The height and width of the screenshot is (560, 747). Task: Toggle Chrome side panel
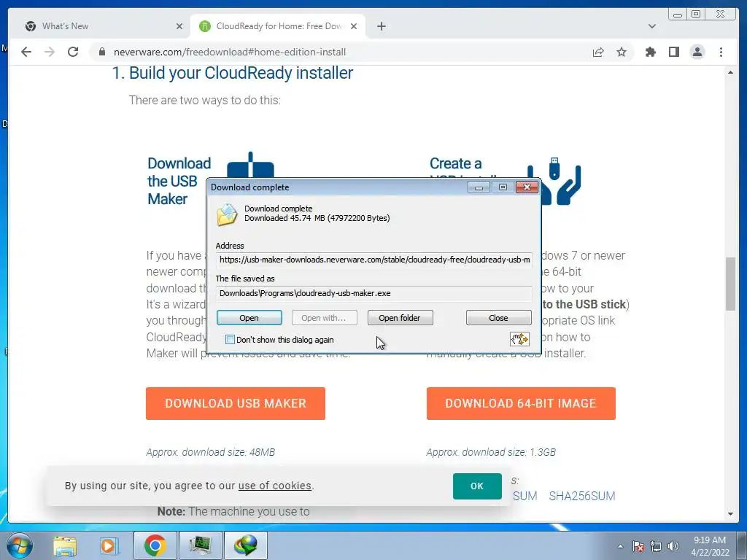coord(673,52)
